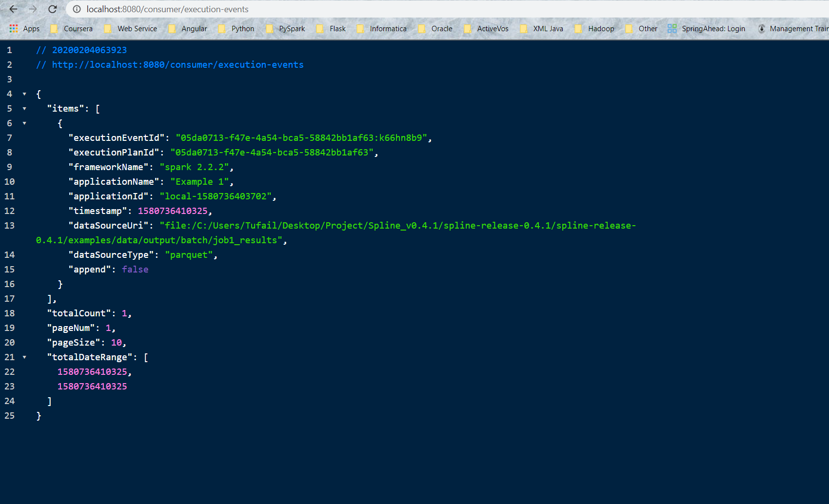829x504 pixels.
Task: Collapse the items array with its triangle
Action: tap(24, 108)
